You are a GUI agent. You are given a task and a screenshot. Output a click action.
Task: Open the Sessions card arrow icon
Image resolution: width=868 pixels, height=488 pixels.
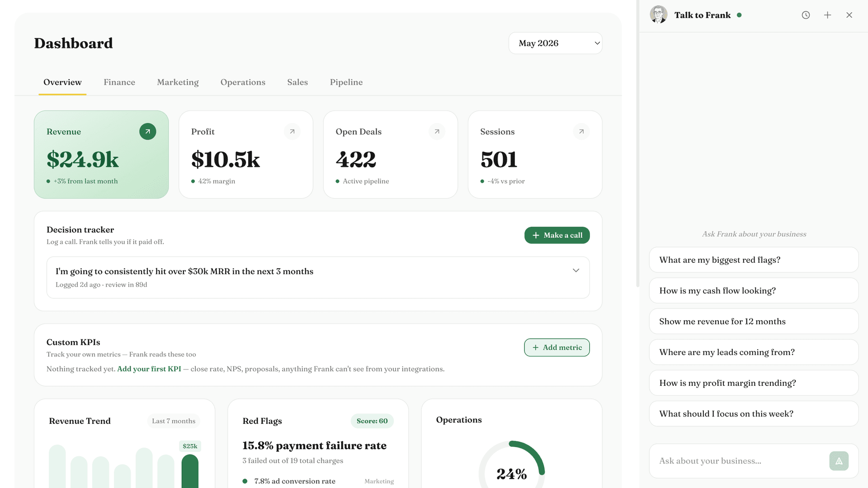[x=581, y=132]
